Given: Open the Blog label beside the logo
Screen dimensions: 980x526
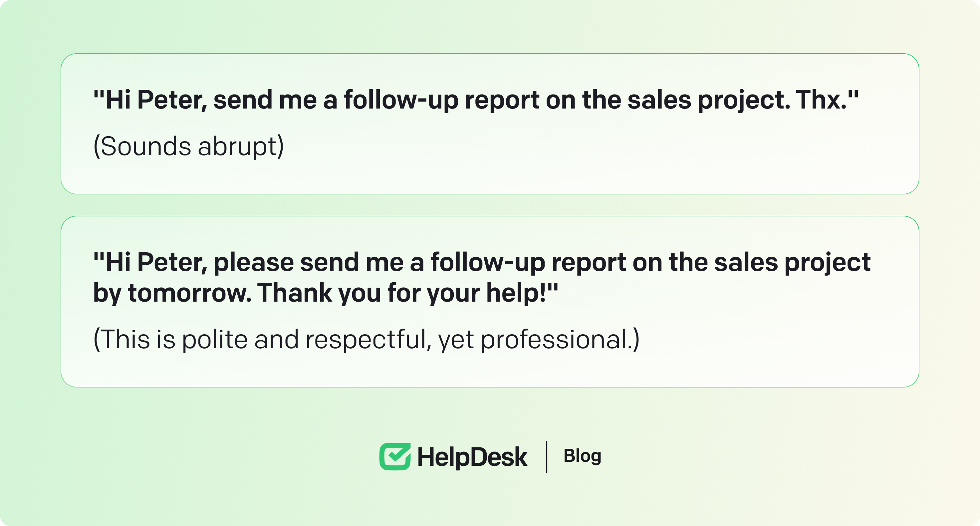Looking at the screenshot, I should (582, 456).
